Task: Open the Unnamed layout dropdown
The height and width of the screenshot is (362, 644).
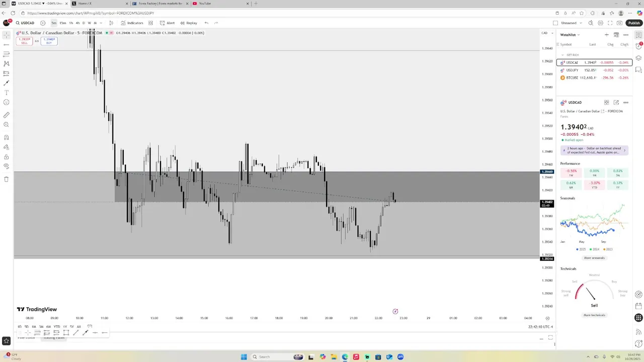Action: click(x=572, y=23)
